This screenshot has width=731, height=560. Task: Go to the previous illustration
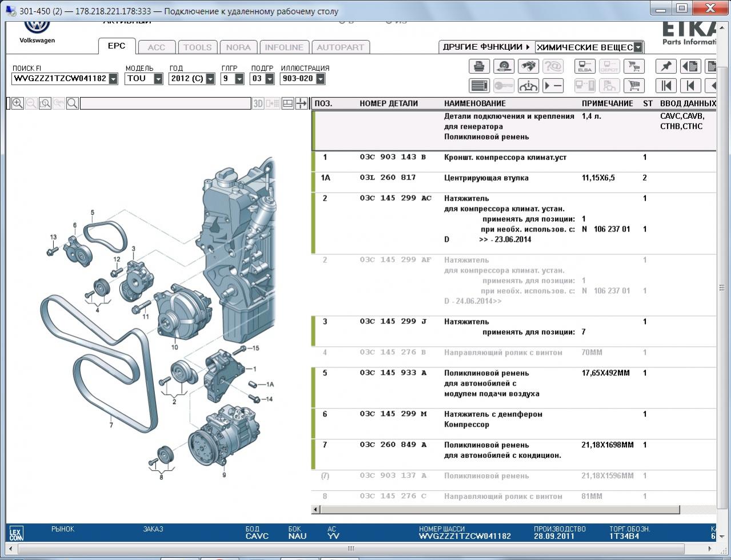(690, 86)
